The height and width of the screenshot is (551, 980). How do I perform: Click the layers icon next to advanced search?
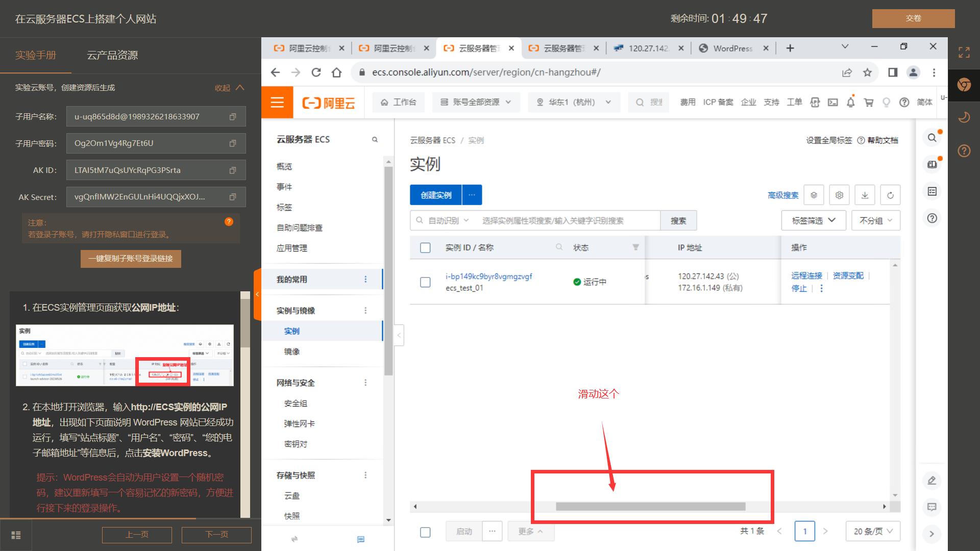pyautogui.click(x=814, y=195)
